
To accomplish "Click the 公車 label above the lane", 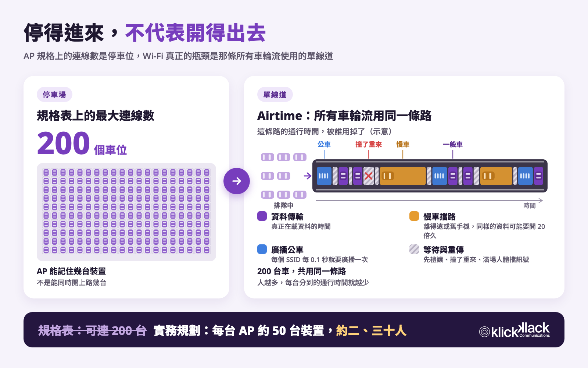I will (324, 144).
